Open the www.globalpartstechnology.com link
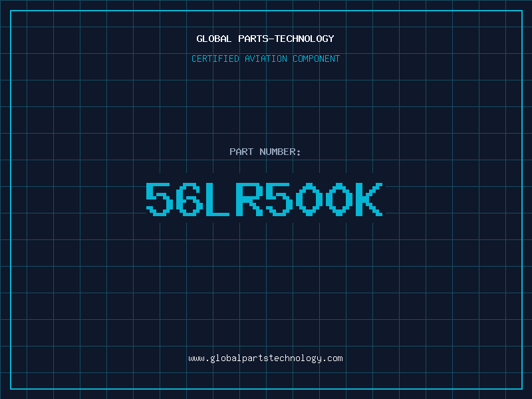 click(x=265, y=358)
